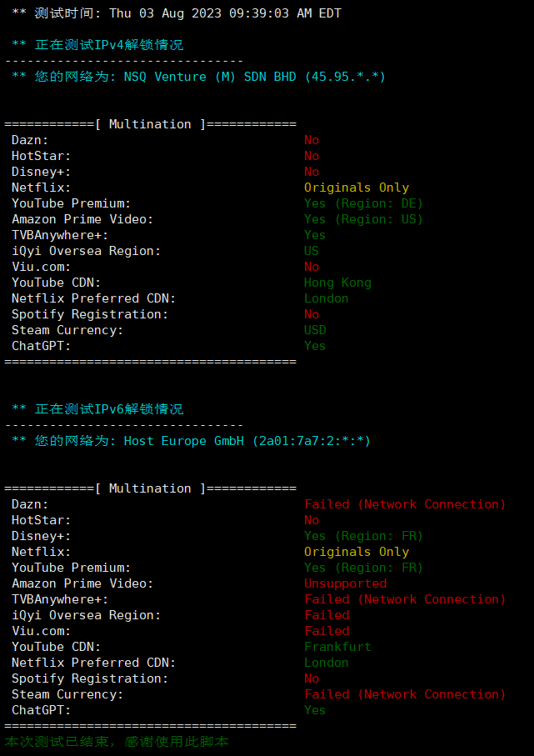Select "Yes" in the IPv6 ChatGPT row
The height and width of the screenshot is (756, 534).
click(315, 710)
